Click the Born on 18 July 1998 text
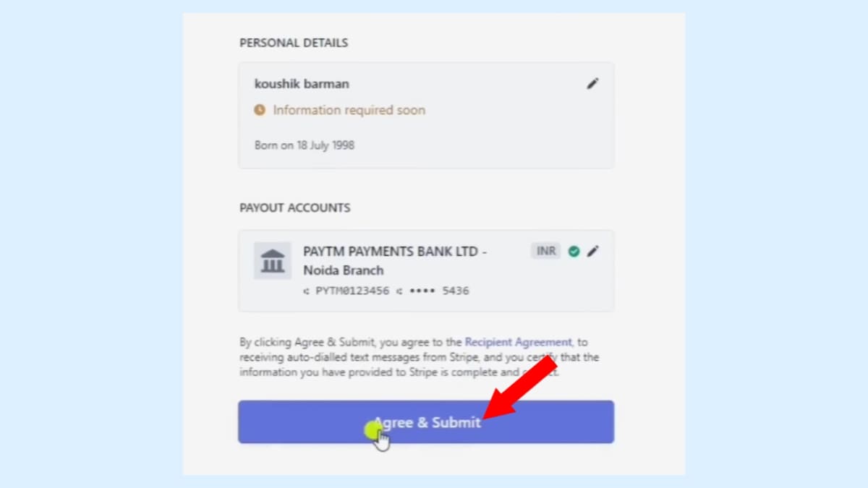This screenshot has width=868, height=488. (305, 145)
